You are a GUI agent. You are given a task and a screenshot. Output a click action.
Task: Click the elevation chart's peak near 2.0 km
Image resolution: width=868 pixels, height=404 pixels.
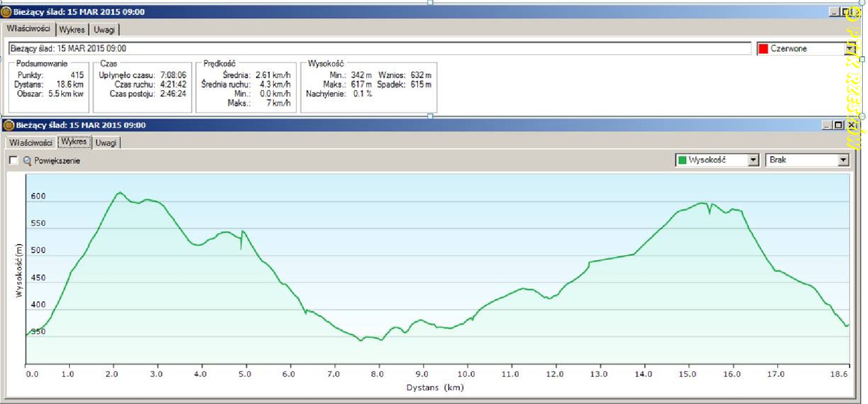120,193
